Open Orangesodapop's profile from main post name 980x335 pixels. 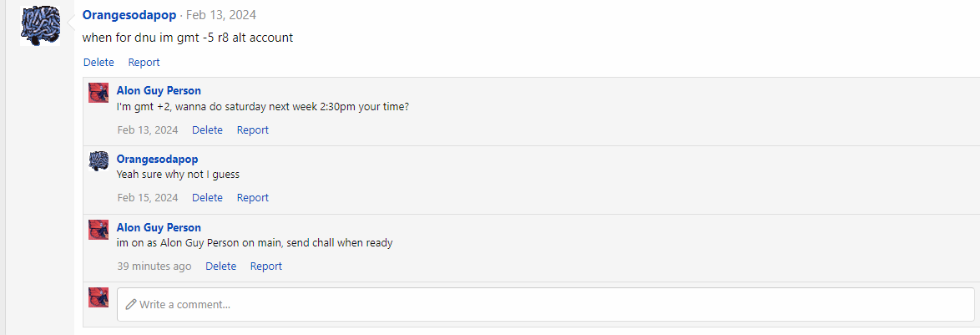coord(129,15)
